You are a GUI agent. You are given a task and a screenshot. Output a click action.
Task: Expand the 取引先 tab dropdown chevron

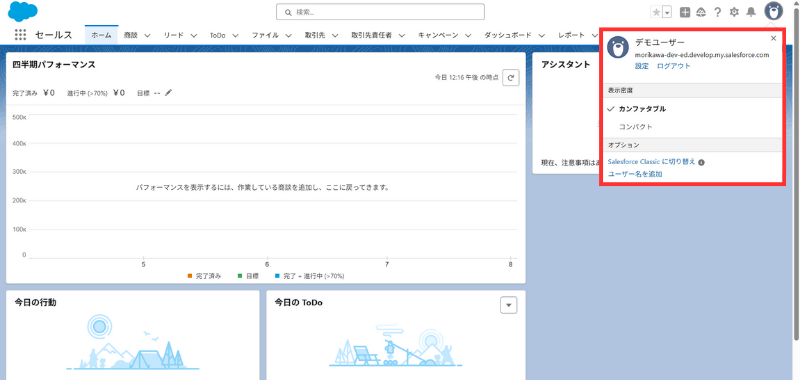[335, 36]
